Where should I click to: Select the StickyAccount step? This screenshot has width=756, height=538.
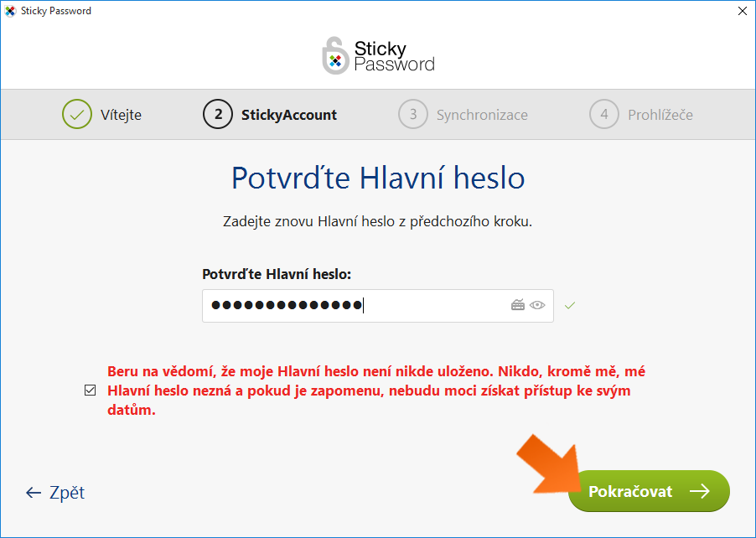pos(270,114)
